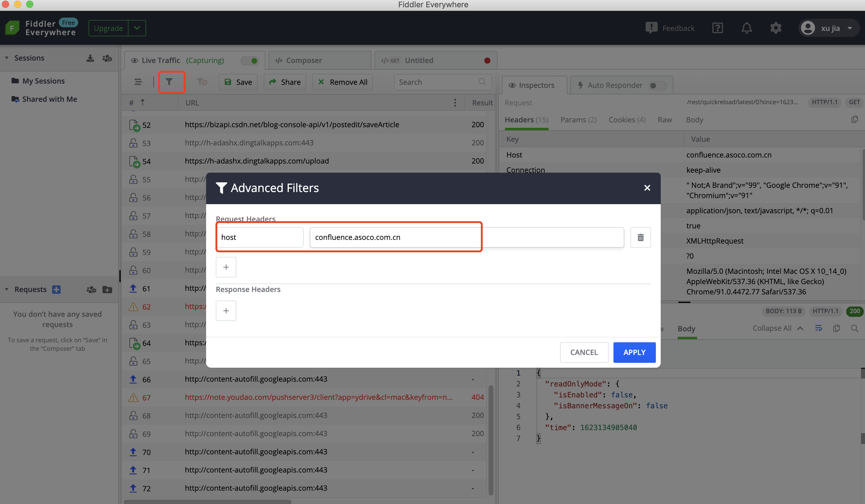
Task: Open settings gear icon
Action: click(x=775, y=28)
